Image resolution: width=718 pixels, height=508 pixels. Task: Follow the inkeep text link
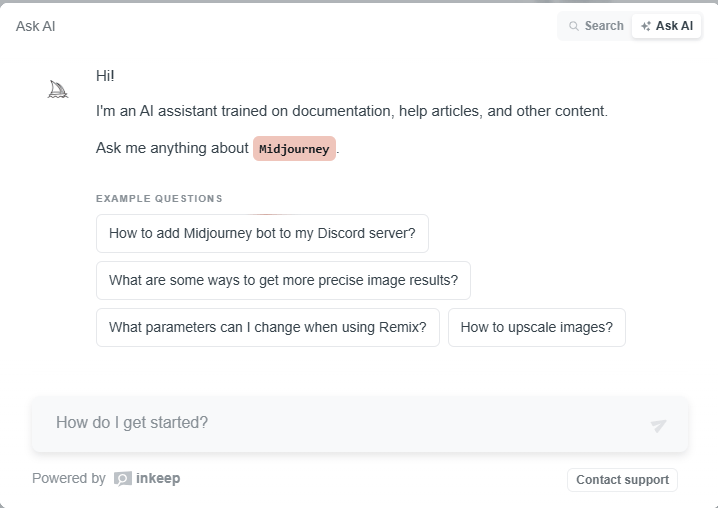click(158, 478)
